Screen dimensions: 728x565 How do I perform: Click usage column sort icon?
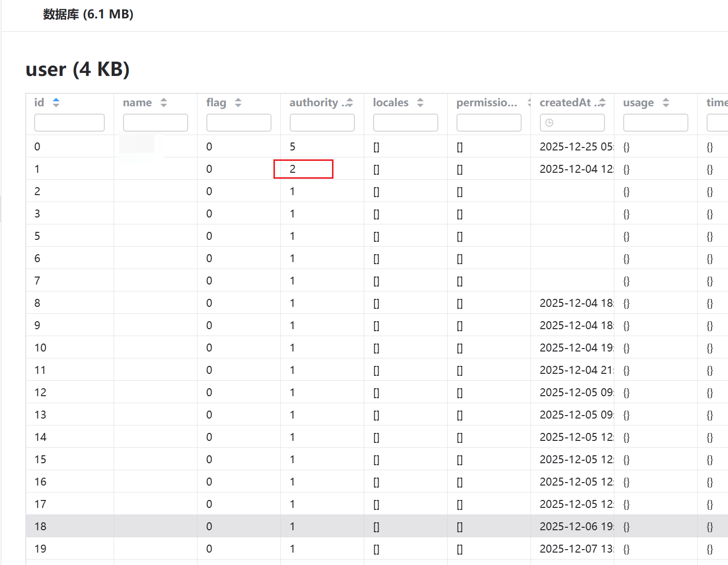[666, 103]
